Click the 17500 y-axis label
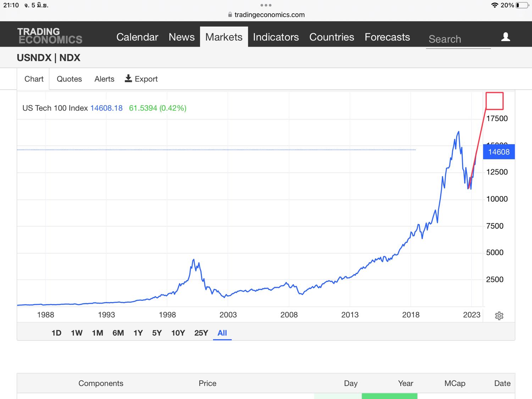This screenshot has height=399, width=532. point(497,118)
